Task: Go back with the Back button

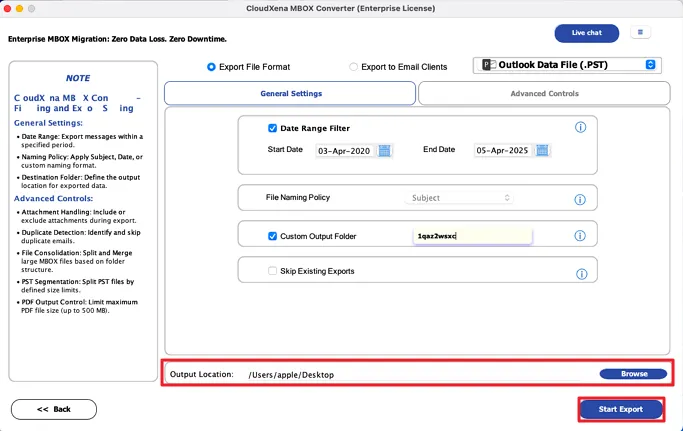Action: [x=54, y=409]
